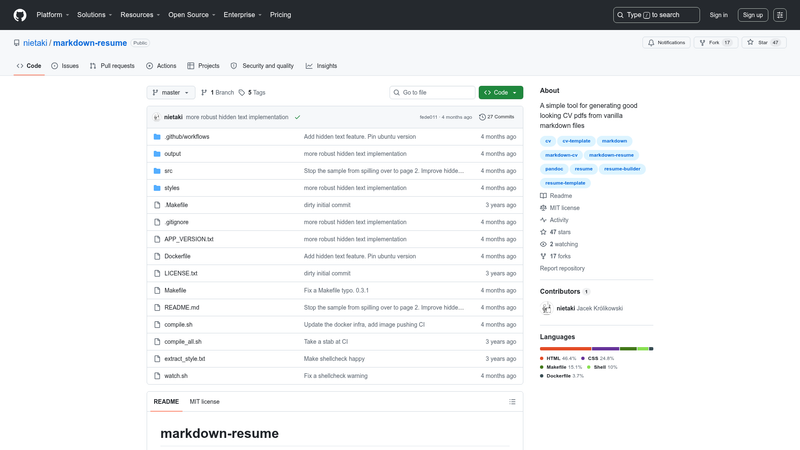This screenshot has width=800, height=450.
Task: Open the output folder icon
Action: 157,154
